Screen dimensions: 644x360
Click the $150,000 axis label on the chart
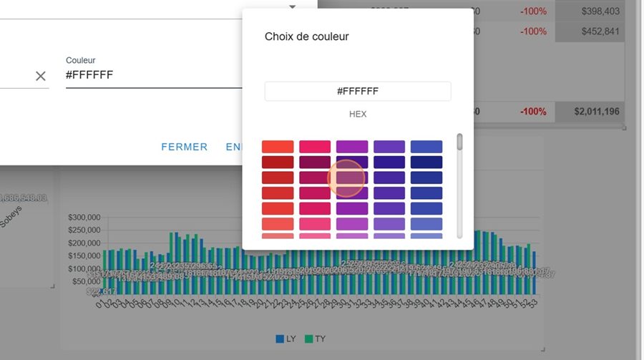pyautogui.click(x=84, y=256)
